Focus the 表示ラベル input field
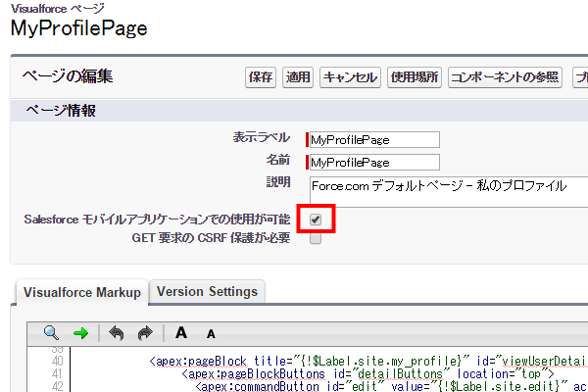588x392 pixels. 374,140
